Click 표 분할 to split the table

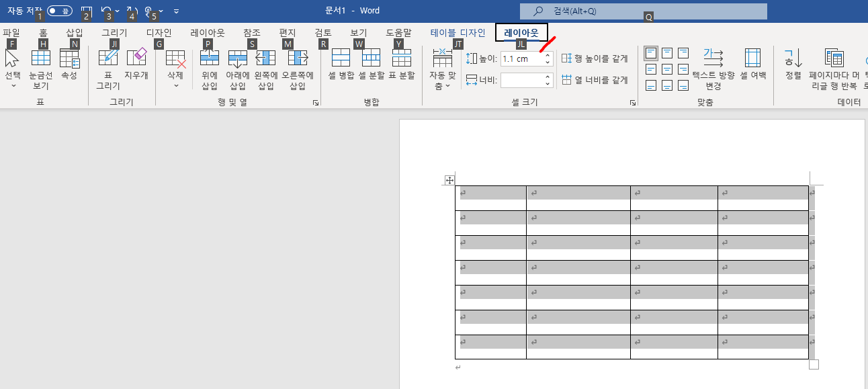point(402,64)
